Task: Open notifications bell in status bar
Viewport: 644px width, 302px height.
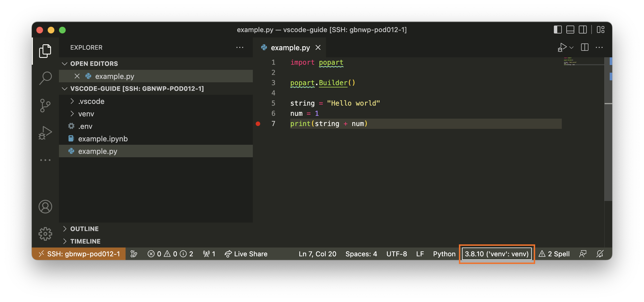Action: point(600,254)
